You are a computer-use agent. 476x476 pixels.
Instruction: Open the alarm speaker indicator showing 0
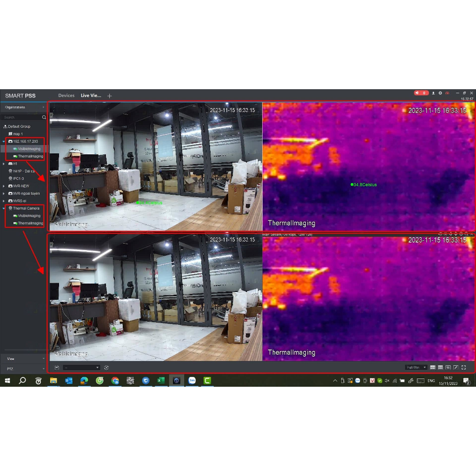(x=421, y=93)
